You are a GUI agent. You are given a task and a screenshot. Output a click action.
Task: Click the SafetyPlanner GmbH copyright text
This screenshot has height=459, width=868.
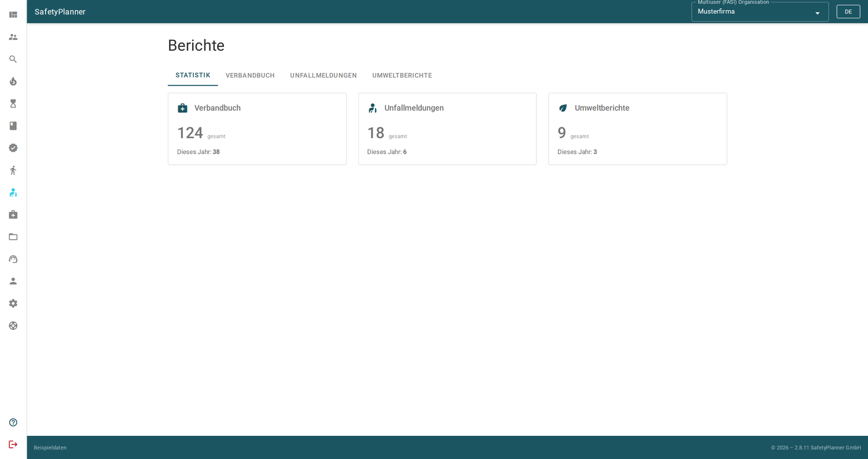pos(816,447)
